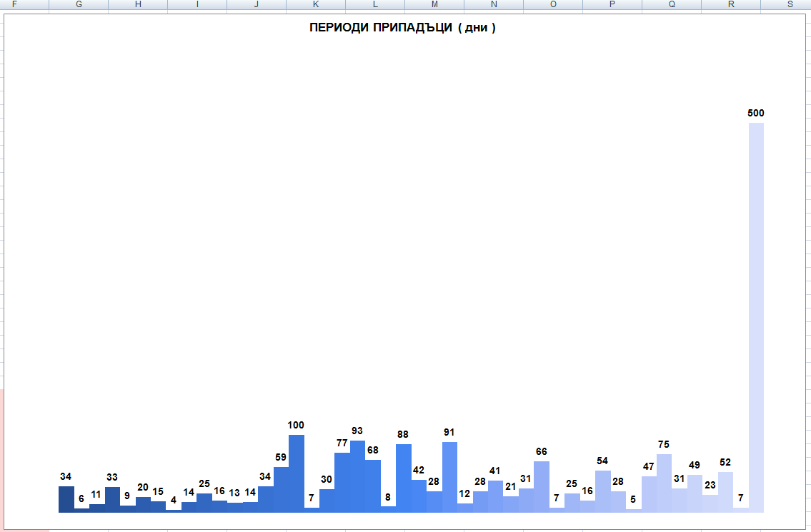Click the data label 100
This screenshot has height=532, width=811.
[x=296, y=425]
